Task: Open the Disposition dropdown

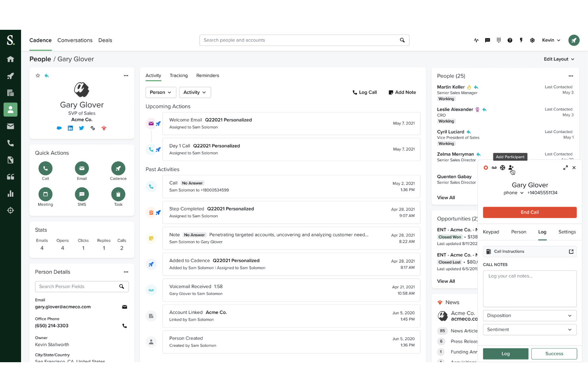Action: click(x=530, y=316)
